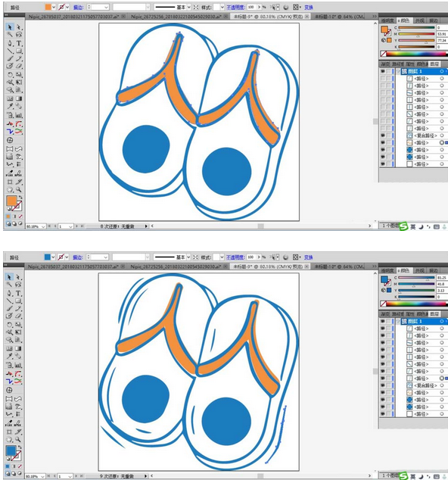This screenshot has height=480, width=448.
Task: Toggle visibility of 图层 1 in lower window
Action: point(383,321)
